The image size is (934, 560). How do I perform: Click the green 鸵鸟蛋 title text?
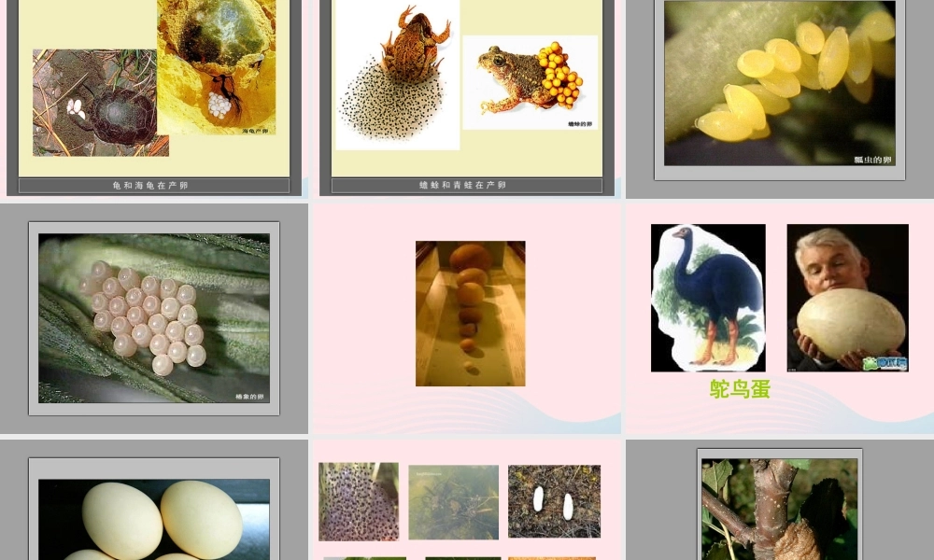(740, 390)
